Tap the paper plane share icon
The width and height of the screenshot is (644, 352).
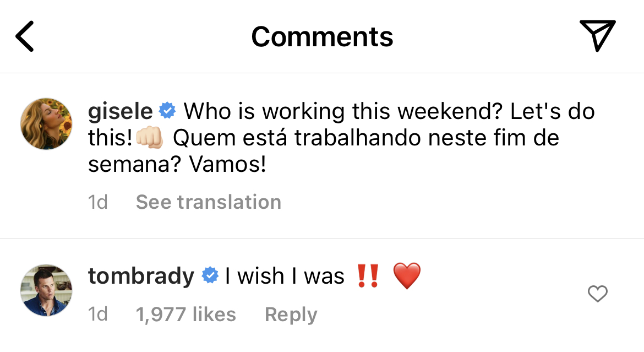click(597, 36)
